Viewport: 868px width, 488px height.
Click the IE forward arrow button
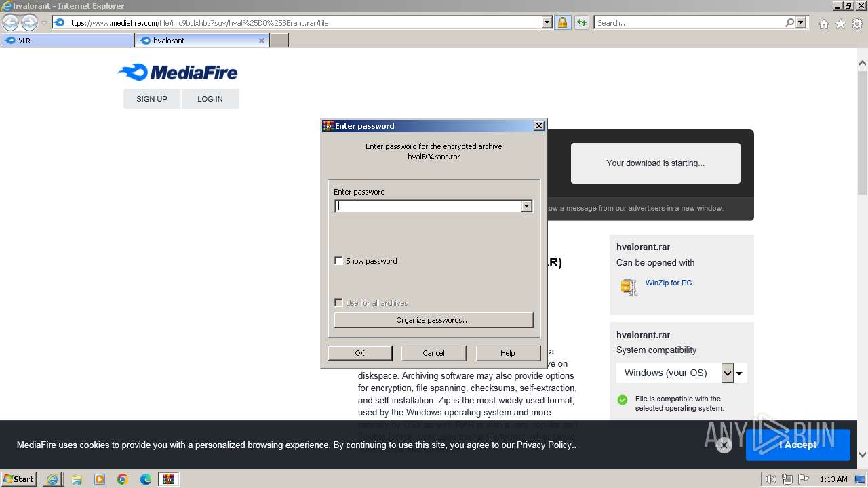point(29,22)
